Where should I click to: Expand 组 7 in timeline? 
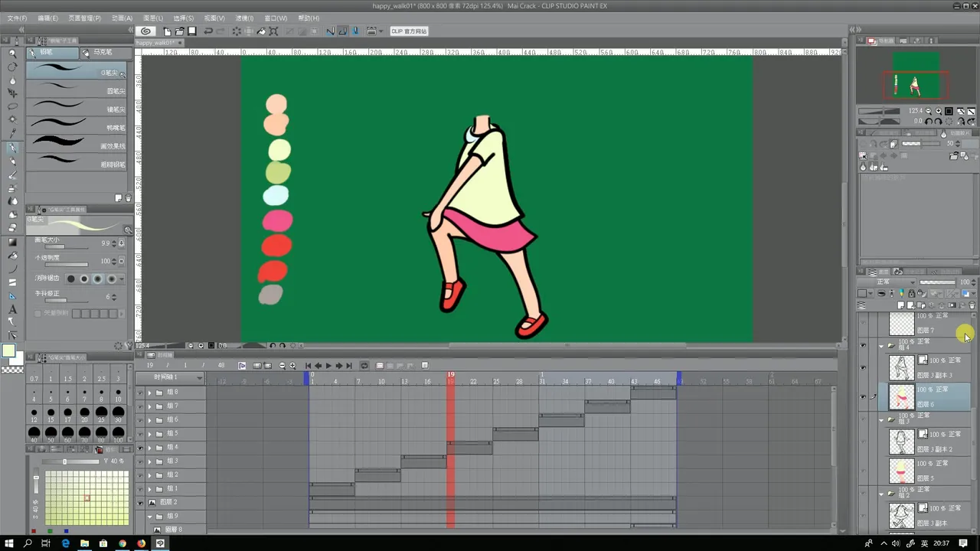tap(150, 406)
